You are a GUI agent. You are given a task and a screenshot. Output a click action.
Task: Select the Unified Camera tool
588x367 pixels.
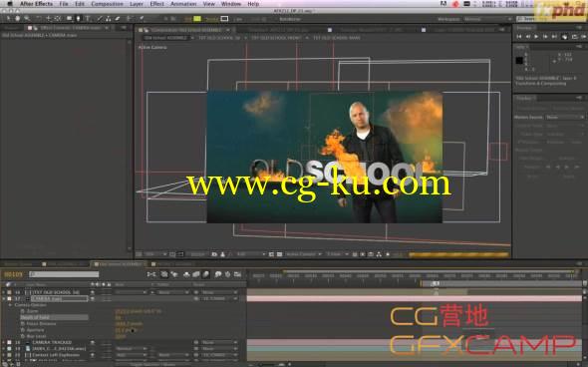(x=49, y=18)
